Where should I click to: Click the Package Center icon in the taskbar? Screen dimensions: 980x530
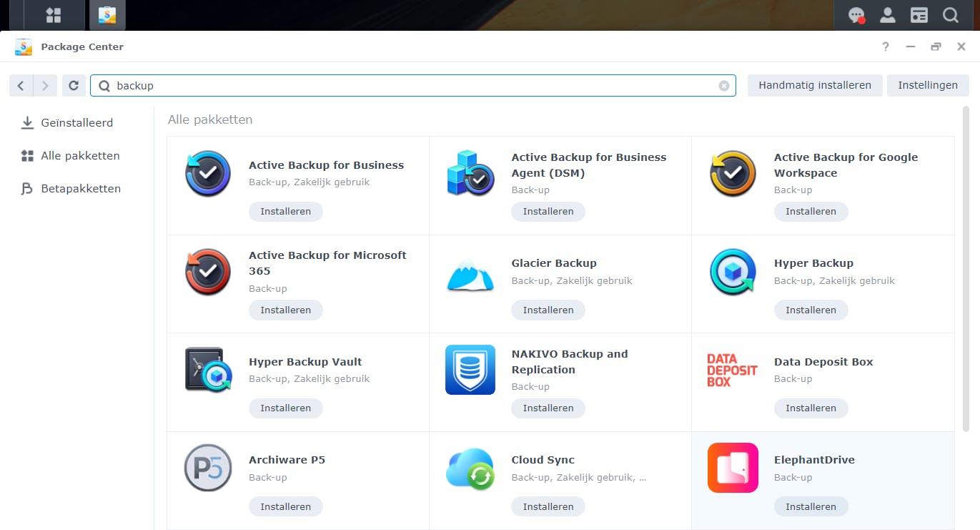[107, 15]
